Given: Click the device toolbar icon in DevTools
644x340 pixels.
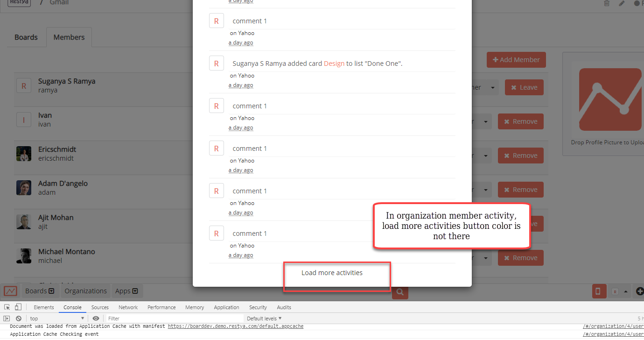Looking at the screenshot, I should pos(18,306).
